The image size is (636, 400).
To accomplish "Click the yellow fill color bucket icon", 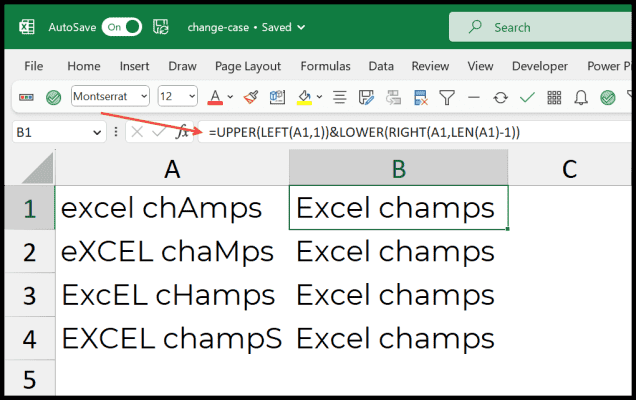I will [x=303, y=97].
